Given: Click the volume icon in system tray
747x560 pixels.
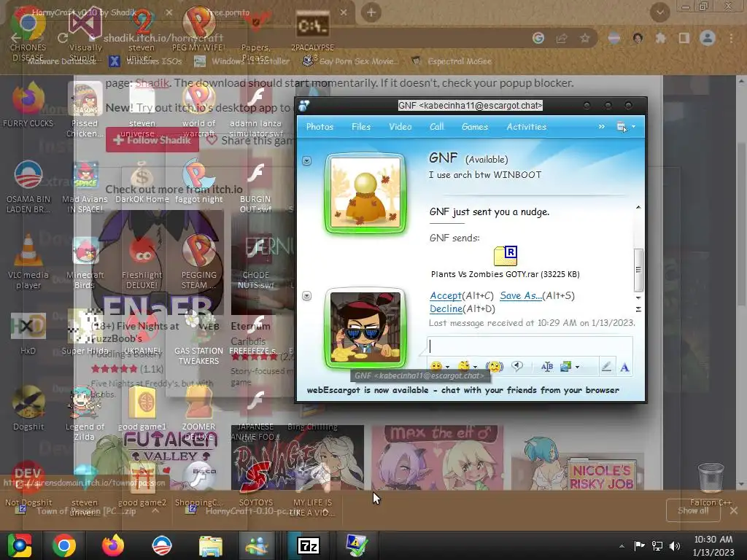Looking at the screenshot, I should pos(675,546).
